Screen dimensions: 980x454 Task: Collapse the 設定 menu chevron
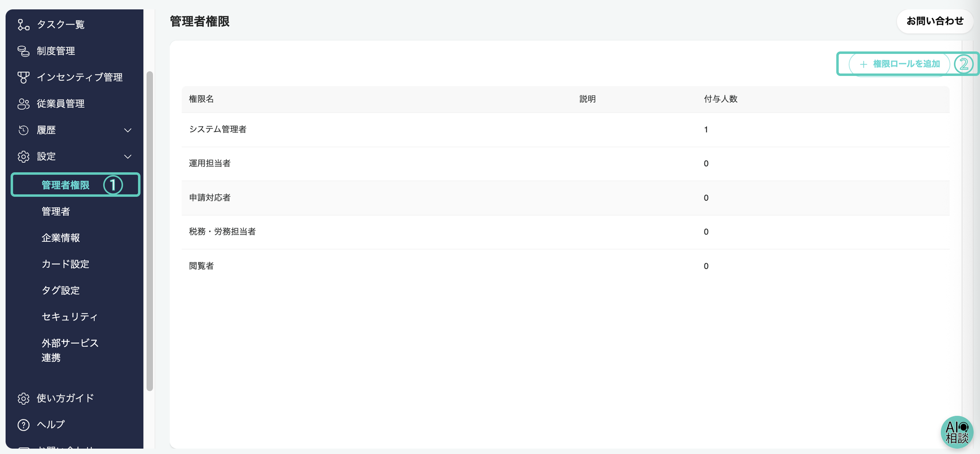128,156
